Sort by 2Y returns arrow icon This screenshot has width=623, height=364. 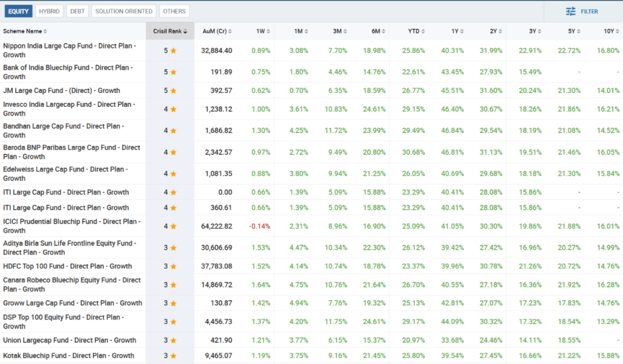(x=500, y=32)
